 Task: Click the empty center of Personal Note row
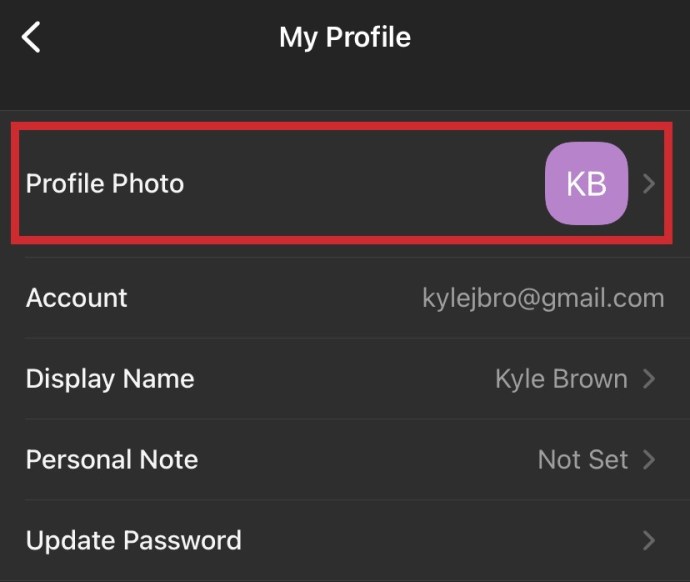367,460
